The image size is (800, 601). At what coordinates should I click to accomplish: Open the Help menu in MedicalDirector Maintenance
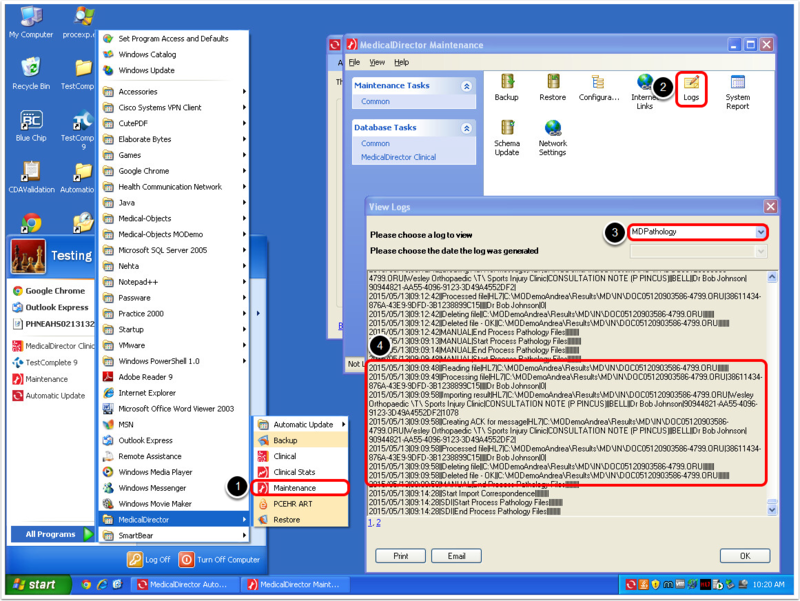pyautogui.click(x=402, y=62)
